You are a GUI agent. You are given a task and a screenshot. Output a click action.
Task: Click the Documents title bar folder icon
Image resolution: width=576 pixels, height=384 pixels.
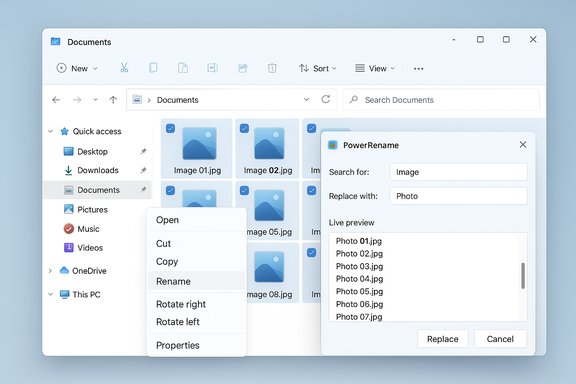(55, 41)
